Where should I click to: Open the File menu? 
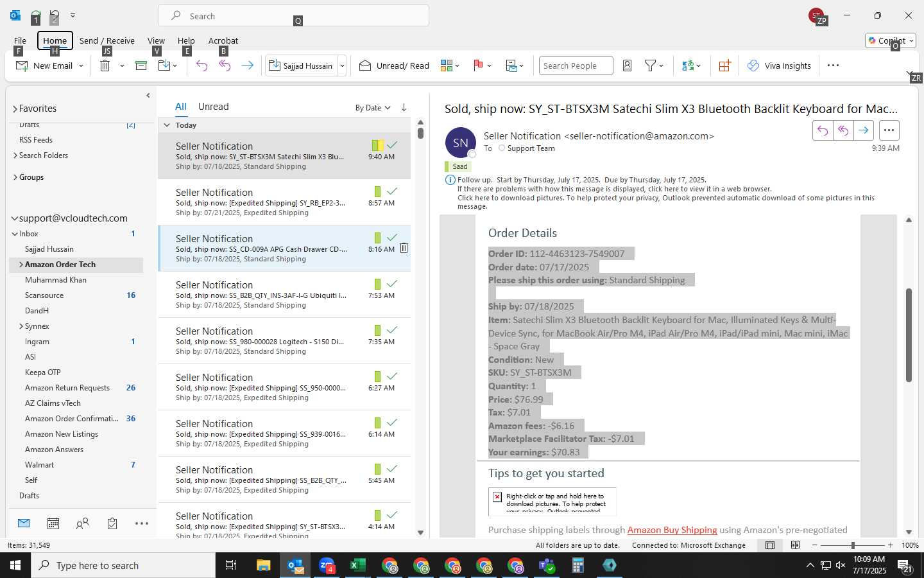[x=20, y=40]
